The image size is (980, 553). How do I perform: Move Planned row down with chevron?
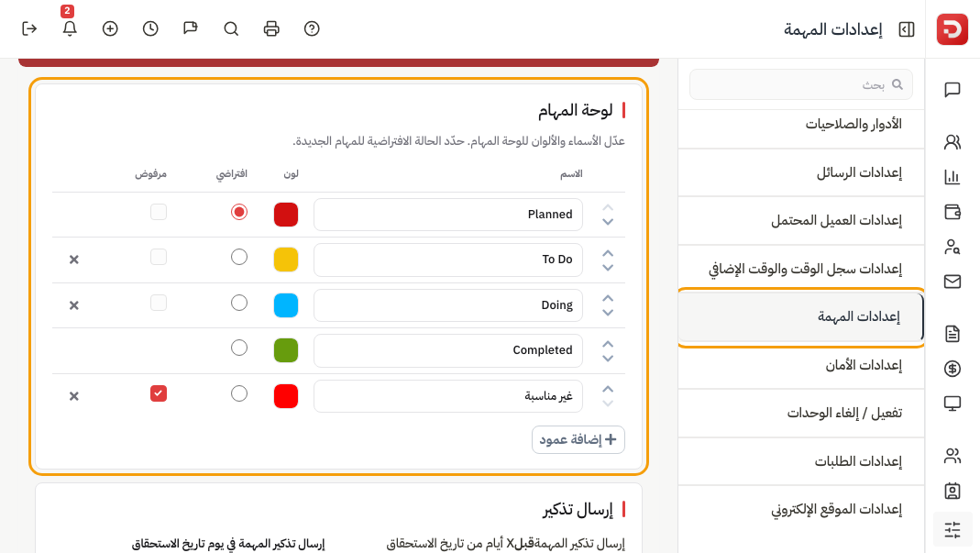click(x=608, y=222)
